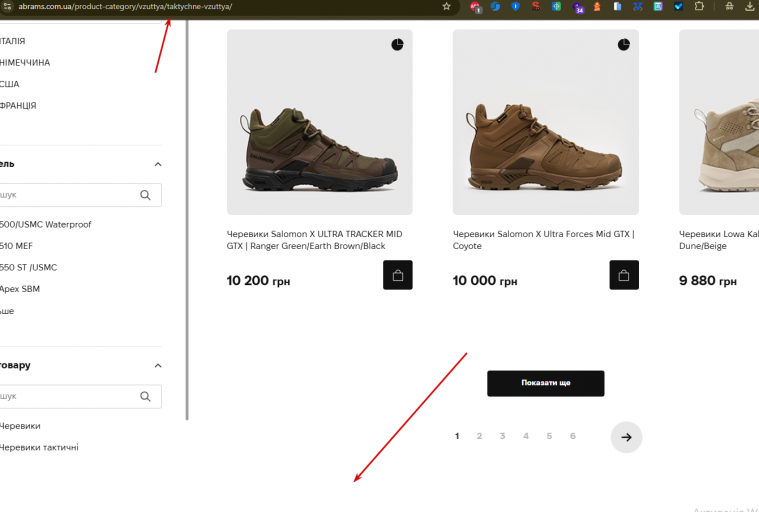Image resolution: width=759 pixels, height=512 pixels.
Task: Open the blue swirl extension icon
Action: [x=495, y=6]
